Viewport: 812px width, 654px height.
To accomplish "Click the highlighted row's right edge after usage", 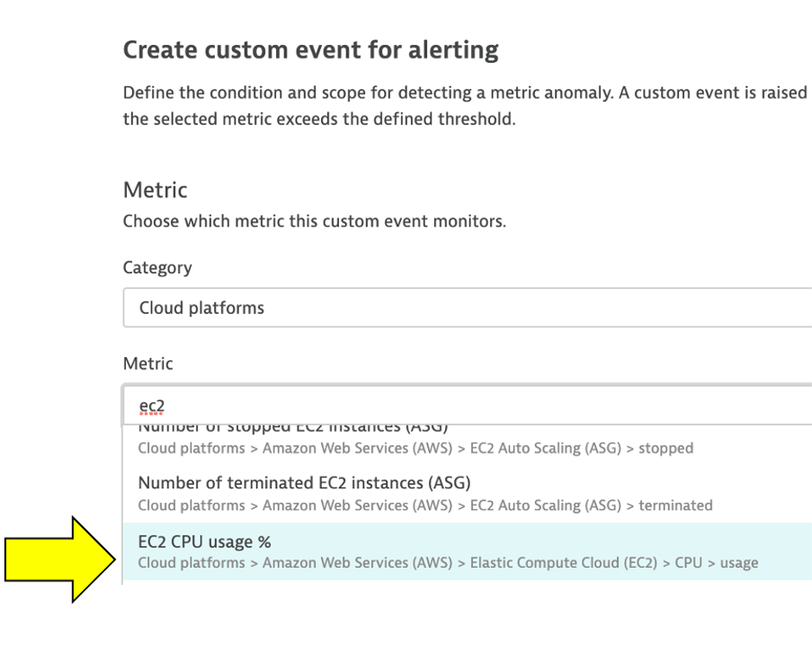I will pos(790,552).
